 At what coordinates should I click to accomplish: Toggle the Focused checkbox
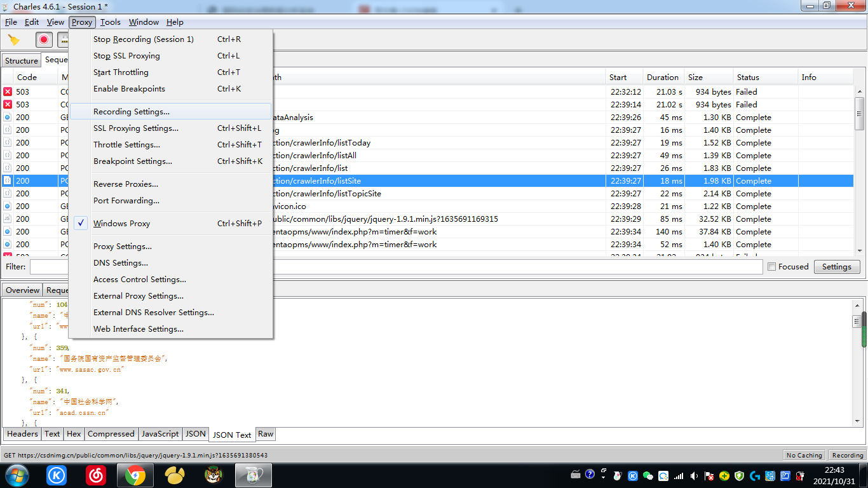click(x=772, y=267)
